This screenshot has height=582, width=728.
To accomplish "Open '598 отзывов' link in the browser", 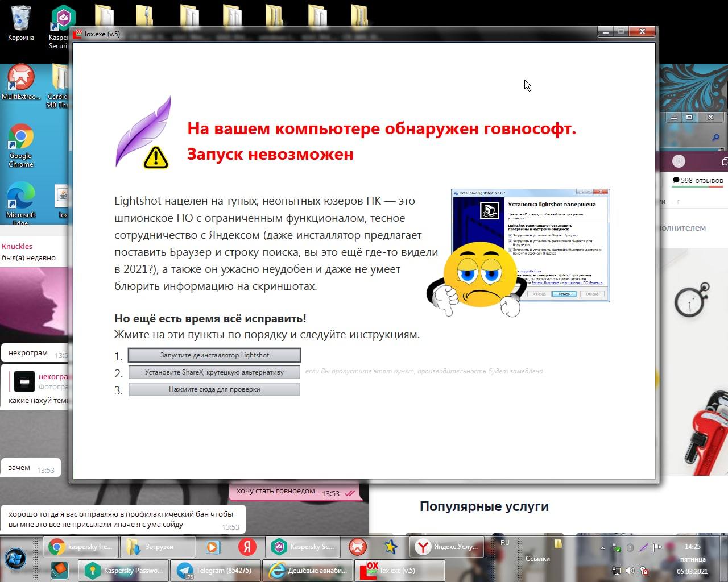I will coord(698,181).
